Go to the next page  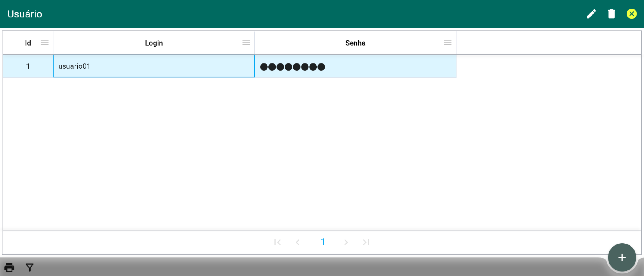tap(346, 242)
